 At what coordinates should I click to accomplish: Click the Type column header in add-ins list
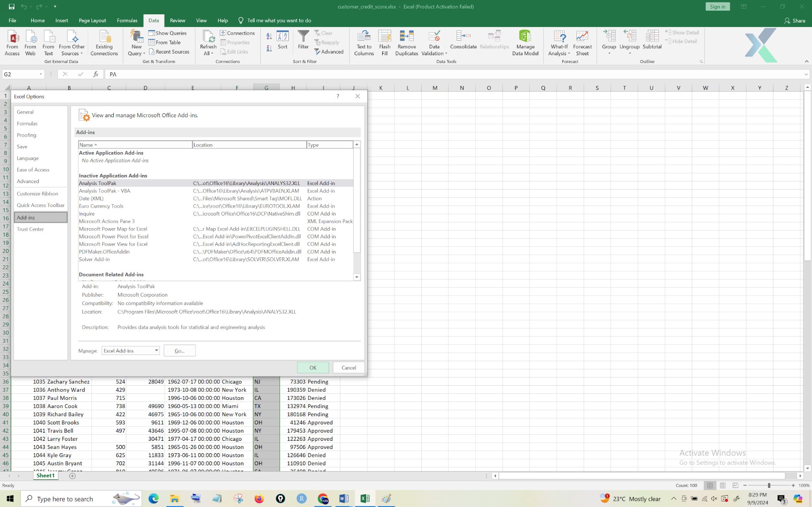(x=329, y=145)
